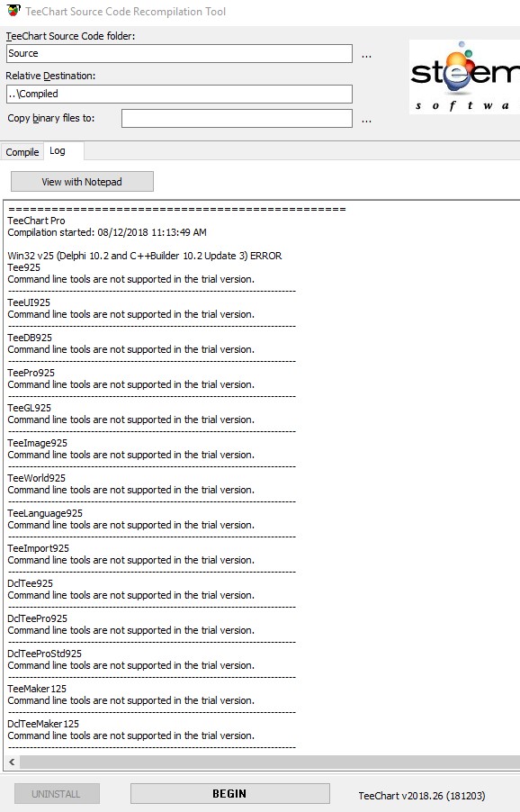Click the 'DclTeePro925' log line
This screenshot has height=812, width=520.
[x=37, y=618]
